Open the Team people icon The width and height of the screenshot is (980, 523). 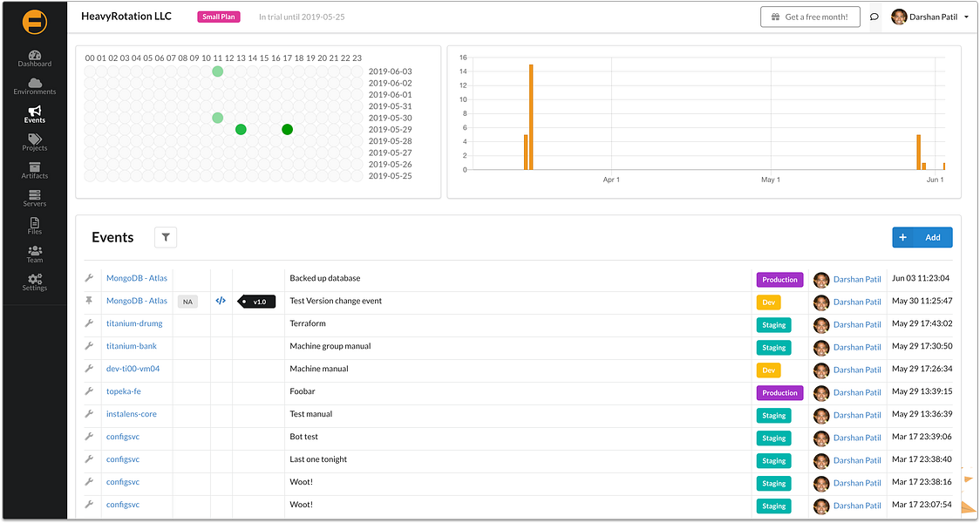tap(35, 250)
